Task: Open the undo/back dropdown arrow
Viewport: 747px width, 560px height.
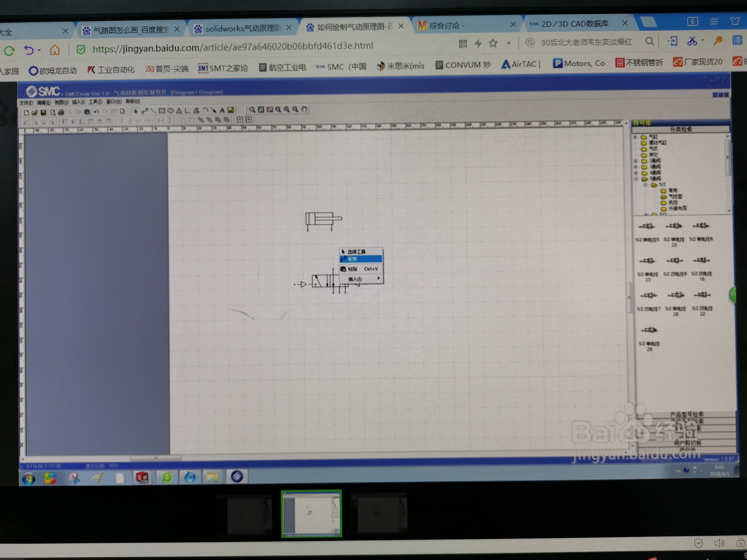Action: 40,50
